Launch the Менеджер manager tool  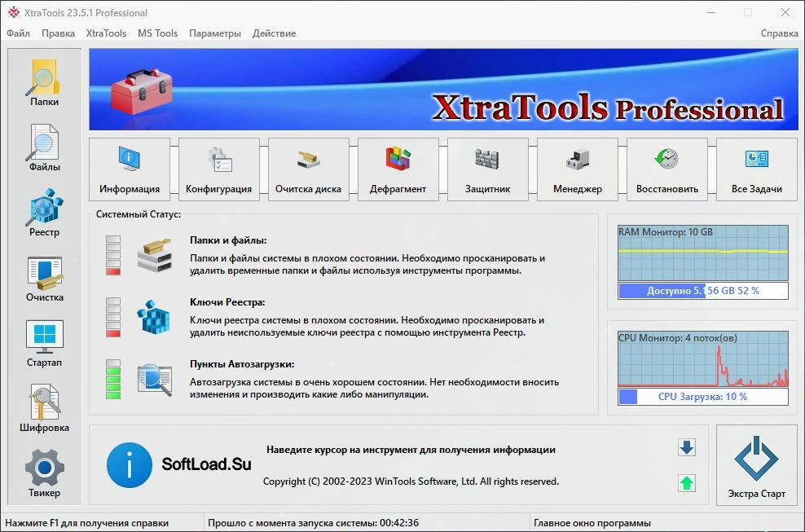pos(577,169)
